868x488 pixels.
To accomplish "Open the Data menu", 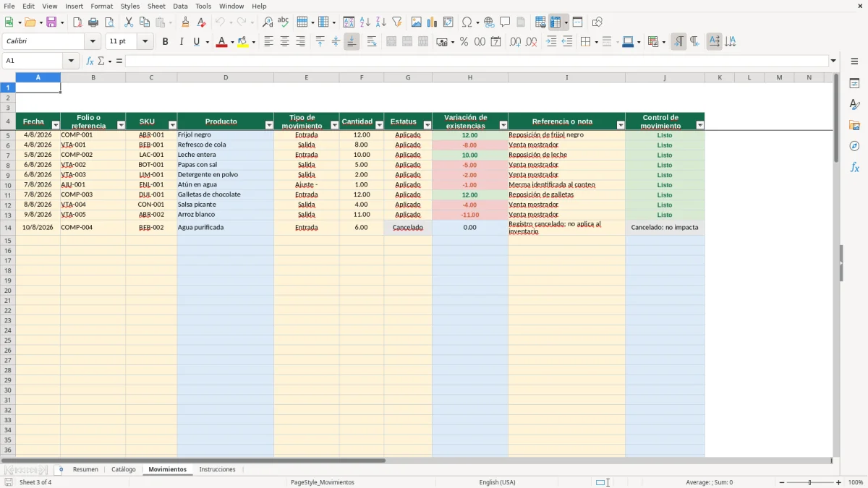I will [x=180, y=6].
